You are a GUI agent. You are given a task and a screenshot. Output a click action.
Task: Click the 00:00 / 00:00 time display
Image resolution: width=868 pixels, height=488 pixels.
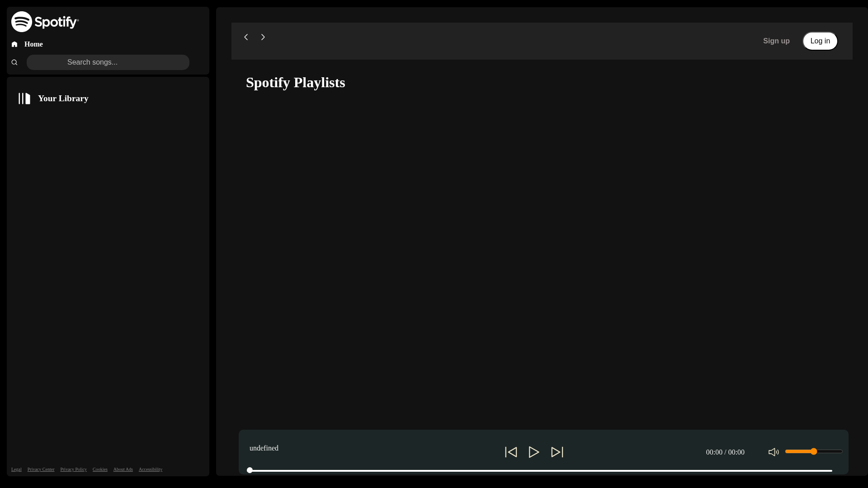(725, 452)
